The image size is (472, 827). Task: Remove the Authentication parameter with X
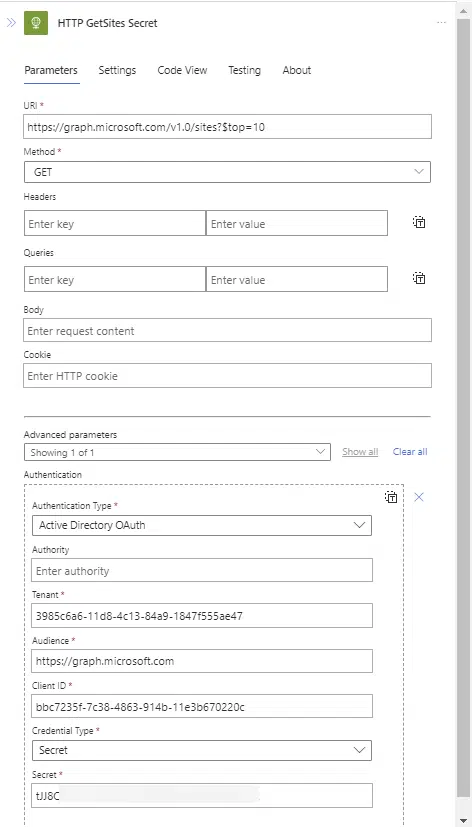tap(419, 497)
